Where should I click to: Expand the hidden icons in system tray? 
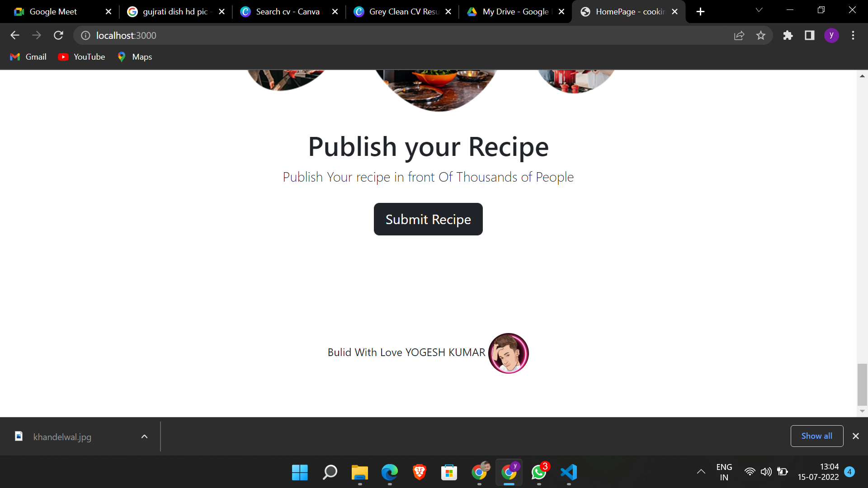pyautogui.click(x=701, y=471)
